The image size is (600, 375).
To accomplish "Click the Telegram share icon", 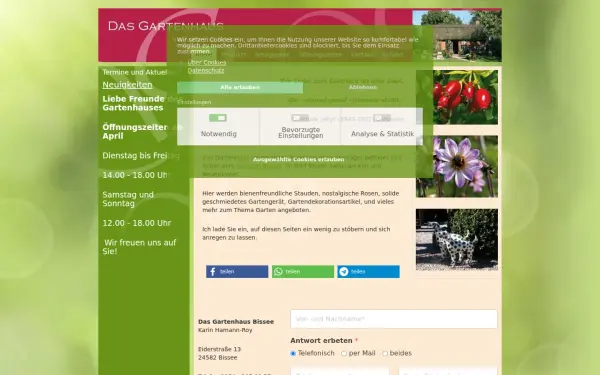I will click(344, 272).
